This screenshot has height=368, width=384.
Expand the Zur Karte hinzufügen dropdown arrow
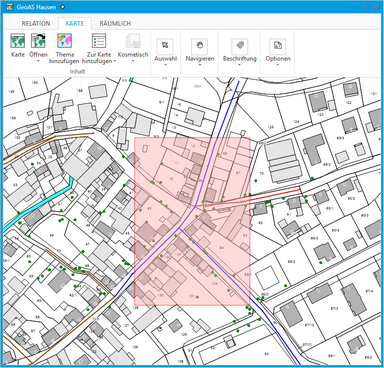coord(114,61)
